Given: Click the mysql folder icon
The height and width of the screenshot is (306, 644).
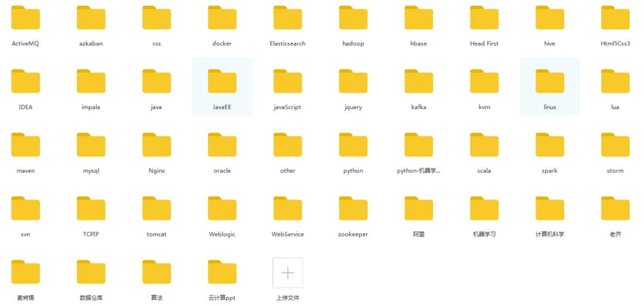Looking at the screenshot, I should tap(91, 145).
